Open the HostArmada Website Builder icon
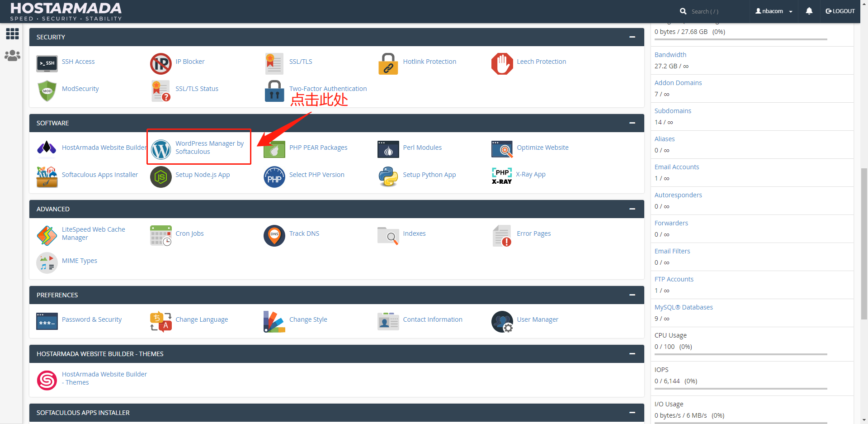The height and width of the screenshot is (424, 868). (47, 148)
